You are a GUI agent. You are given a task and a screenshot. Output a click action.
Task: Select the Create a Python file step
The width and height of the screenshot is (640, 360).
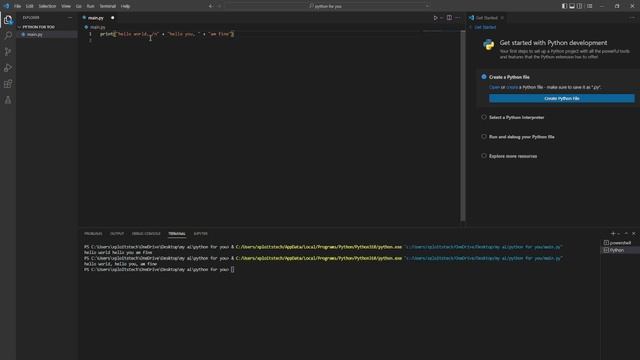pyautogui.click(x=509, y=77)
